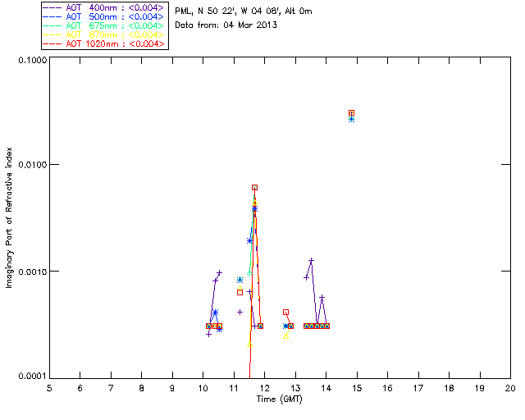Image resolution: width=525 pixels, height=420 pixels.
Task: Click the blue asterisk peak near 10:25
Action: tap(215, 313)
